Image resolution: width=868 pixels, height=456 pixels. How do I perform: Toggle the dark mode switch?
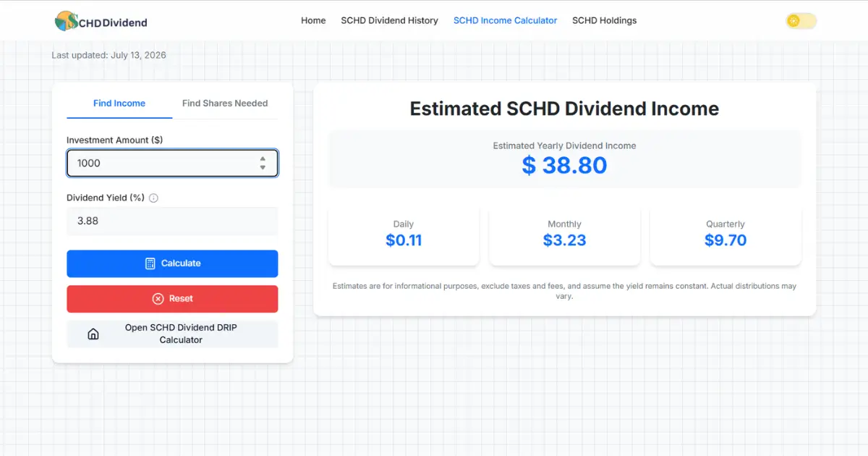click(801, 21)
